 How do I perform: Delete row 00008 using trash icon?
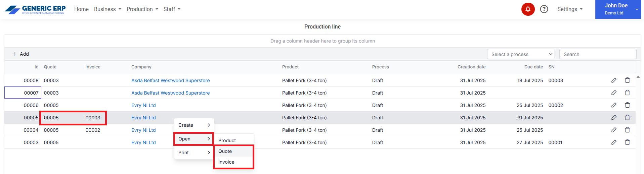627,80
